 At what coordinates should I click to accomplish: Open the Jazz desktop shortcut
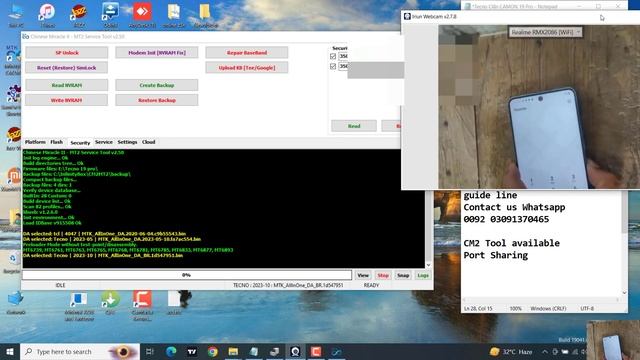(79, 14)
